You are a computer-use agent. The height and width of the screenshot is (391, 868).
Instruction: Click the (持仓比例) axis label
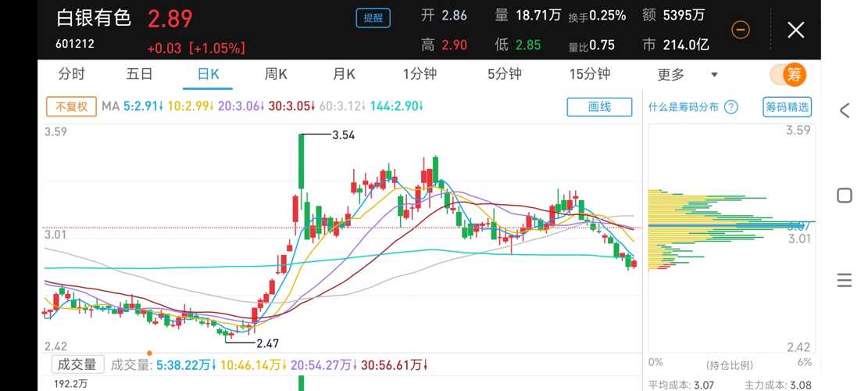(x=730, y=365)
